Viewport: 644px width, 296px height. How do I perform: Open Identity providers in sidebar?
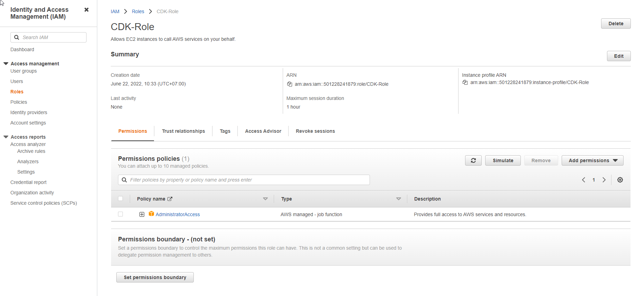[29, 112]
